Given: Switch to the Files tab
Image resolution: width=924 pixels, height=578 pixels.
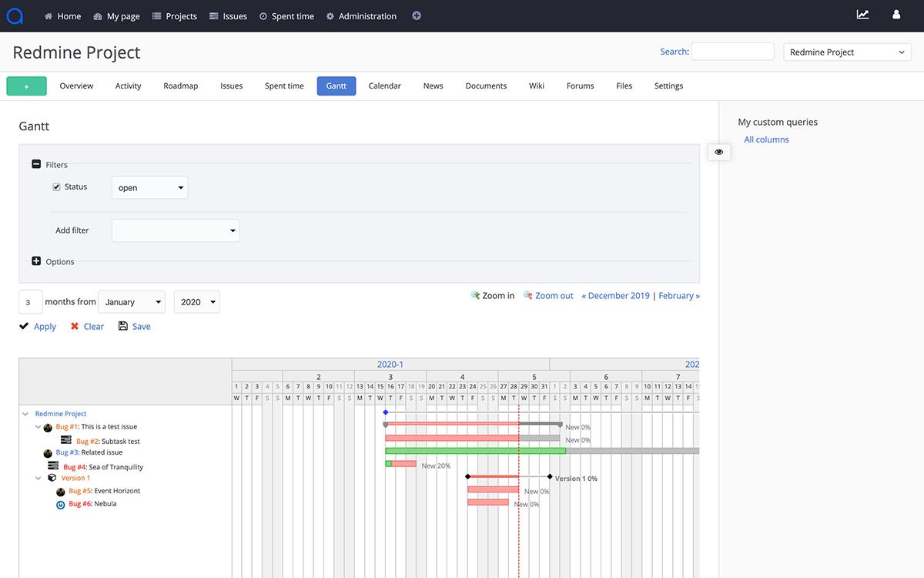Looking at the screenshot, I should [x=624, y=86].
